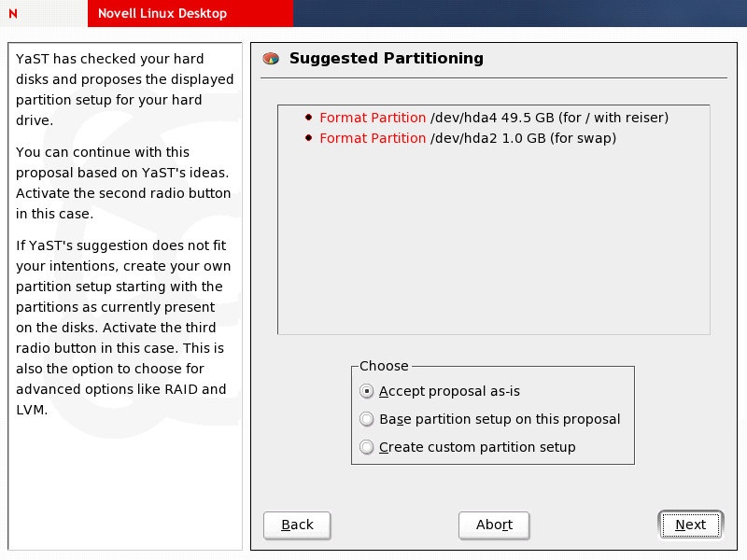Click the bullet beside the /dev/hda4 entry
747x560 pixels.
click(x=309, y=118)
